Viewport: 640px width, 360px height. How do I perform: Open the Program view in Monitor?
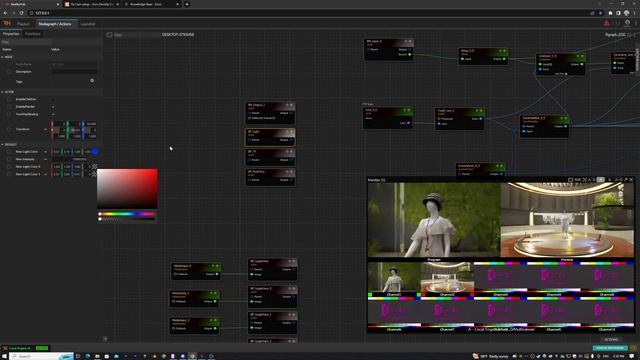point(434,220)
